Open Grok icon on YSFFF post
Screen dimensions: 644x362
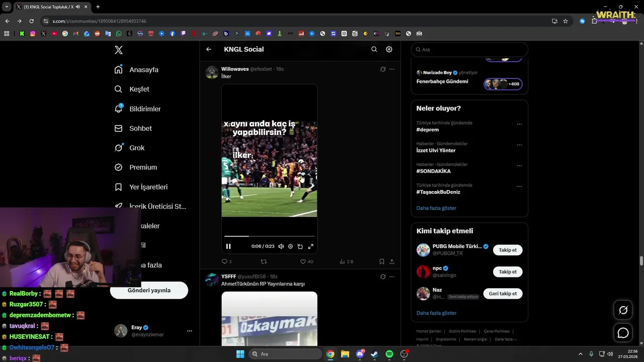pyautogui.click(x=383, y=277)
